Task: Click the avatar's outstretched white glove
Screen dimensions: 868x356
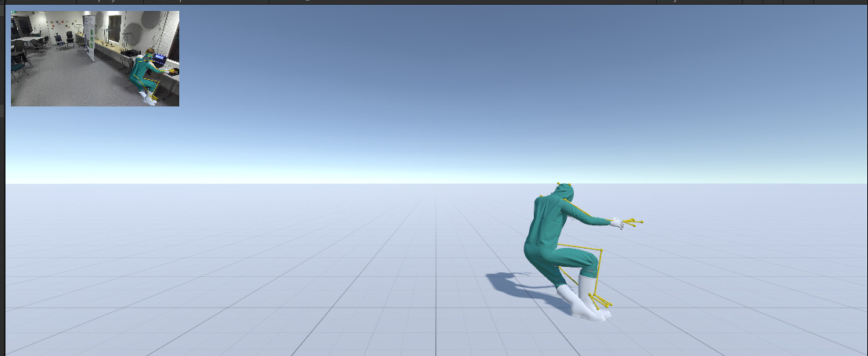Action: pyautogui.click(x=616, y=223)
